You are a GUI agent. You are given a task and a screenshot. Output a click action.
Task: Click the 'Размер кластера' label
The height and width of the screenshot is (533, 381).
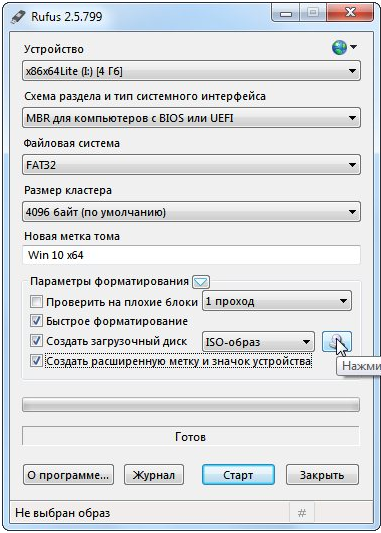point(68,190)
